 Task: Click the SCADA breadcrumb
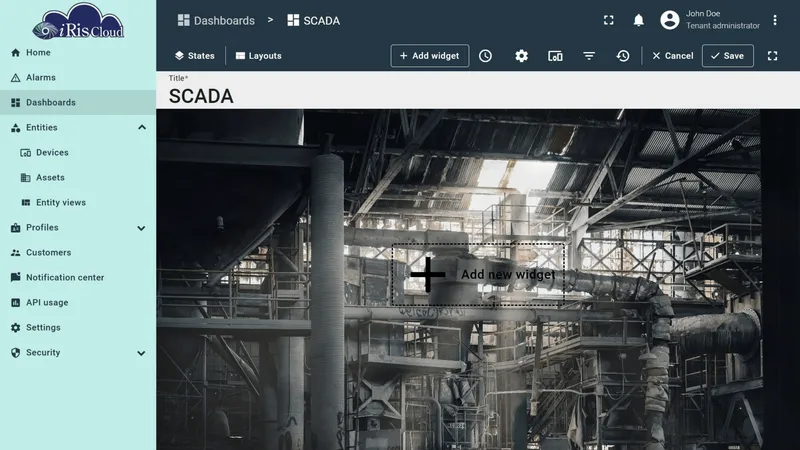coord(313,20)
